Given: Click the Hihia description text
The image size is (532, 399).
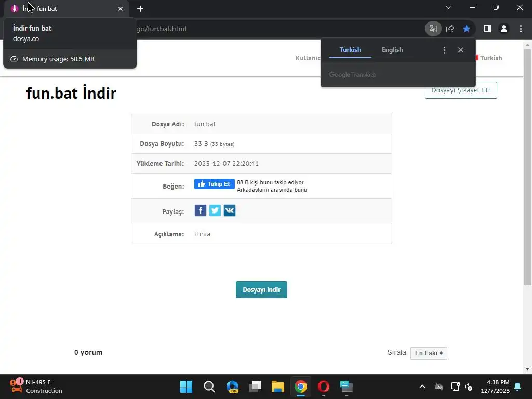Looking at the screenshot, I should (x=202, y=234).
